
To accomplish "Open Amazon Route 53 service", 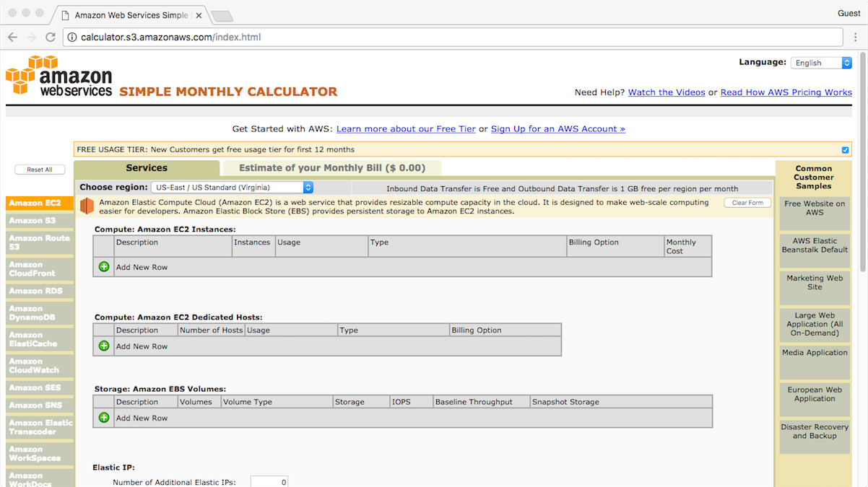I will coord(40,242).
